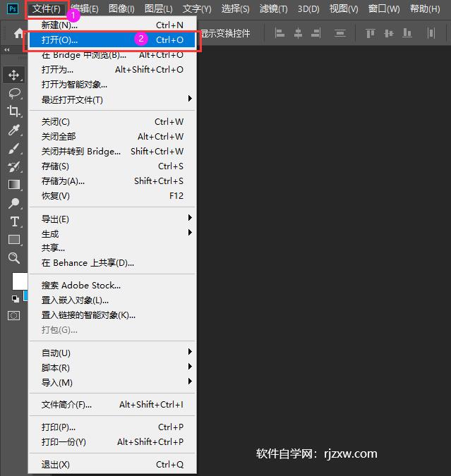Select the Eyedropper tool
The height and width of the screenshot is (476, 451).
[x=13, y=130]
